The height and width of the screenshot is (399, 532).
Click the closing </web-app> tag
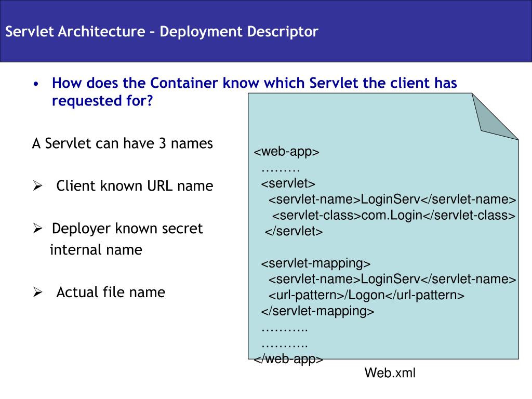[288, 359]
